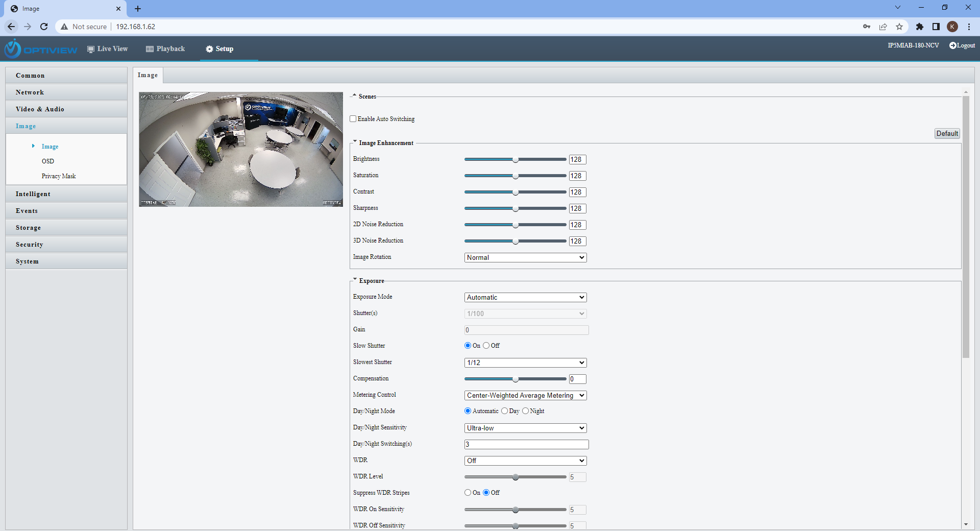Open the Exposure Mode dropdown

point(525,298)
